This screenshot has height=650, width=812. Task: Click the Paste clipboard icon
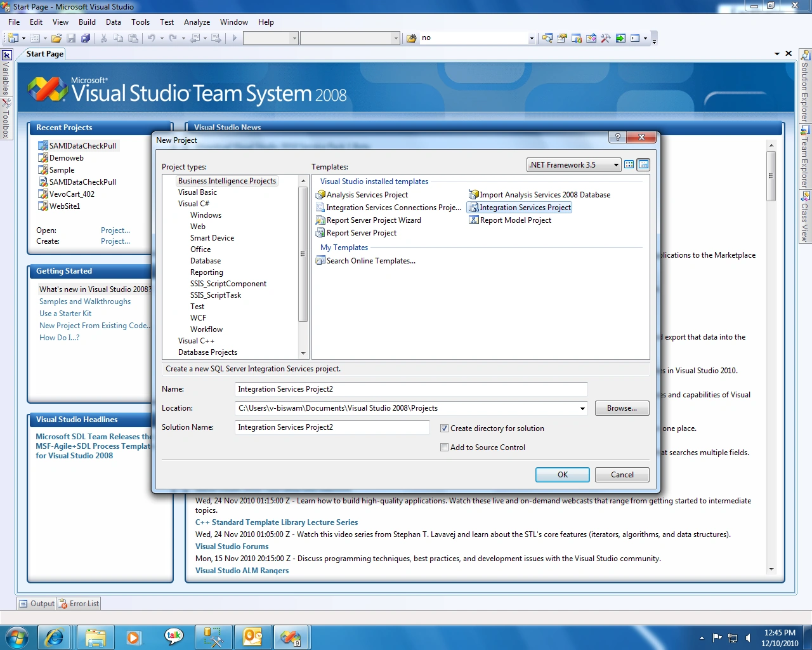[133, 38]
